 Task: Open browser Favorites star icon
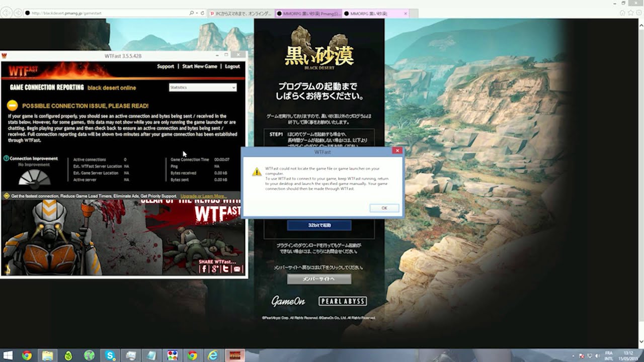coord(630,13)
